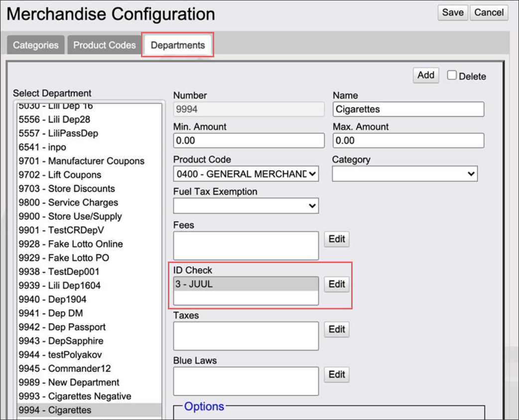Open the Product Code dropdown
Screen dimensions: 519x420
tap(246, 174)
